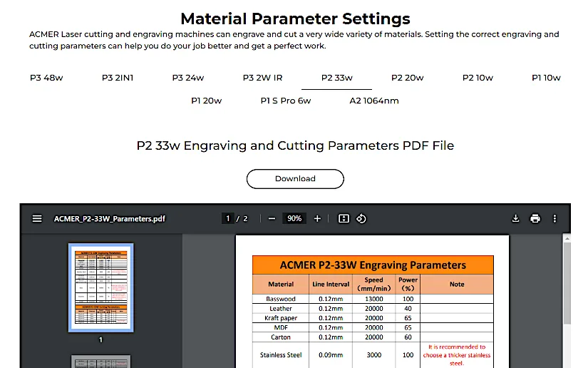Click the page number input field

point(227,218)
